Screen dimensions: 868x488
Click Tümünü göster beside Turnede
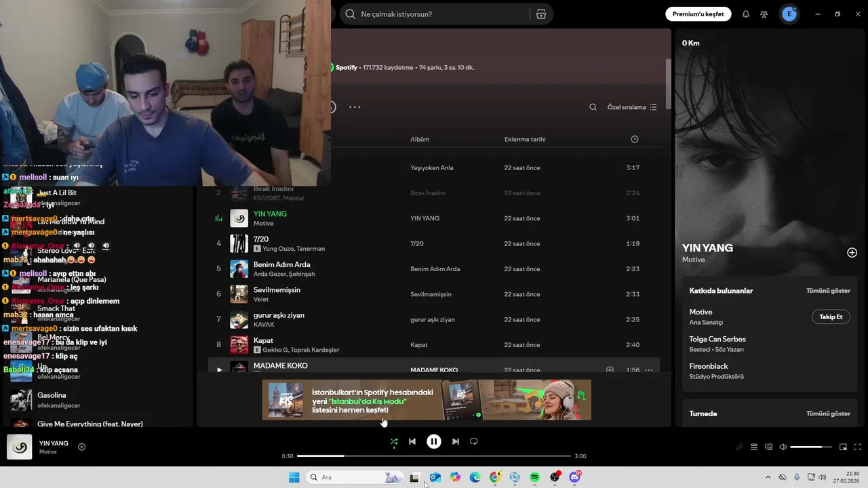[828, 413]
